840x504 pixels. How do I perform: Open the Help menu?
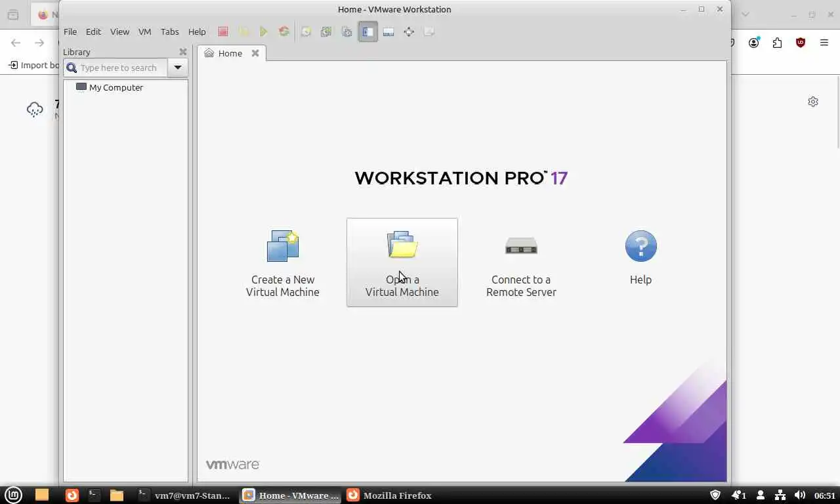197,31
